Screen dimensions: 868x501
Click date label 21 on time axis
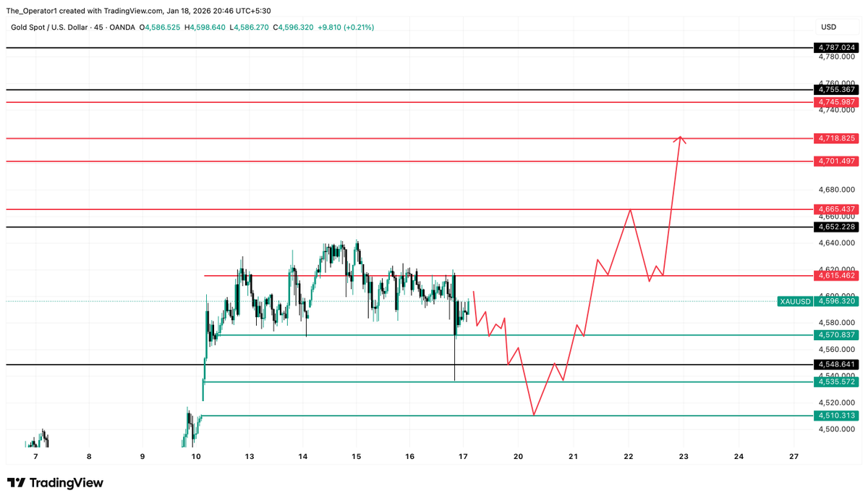coord(574,456)
